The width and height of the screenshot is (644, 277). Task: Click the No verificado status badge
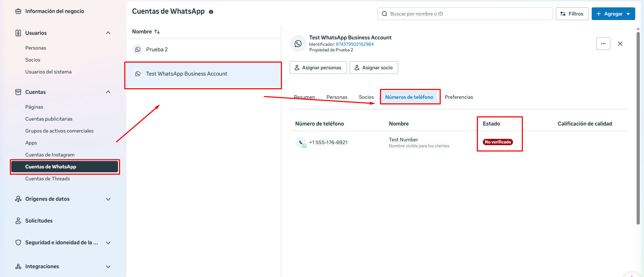tap(498, 142)
